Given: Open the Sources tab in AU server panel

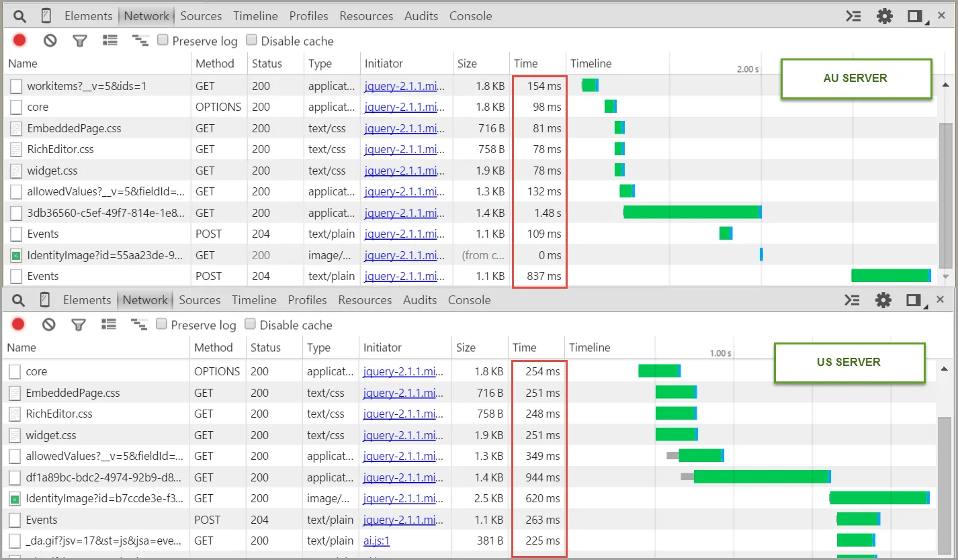Looking at the screenshot, I should point(201,16).
